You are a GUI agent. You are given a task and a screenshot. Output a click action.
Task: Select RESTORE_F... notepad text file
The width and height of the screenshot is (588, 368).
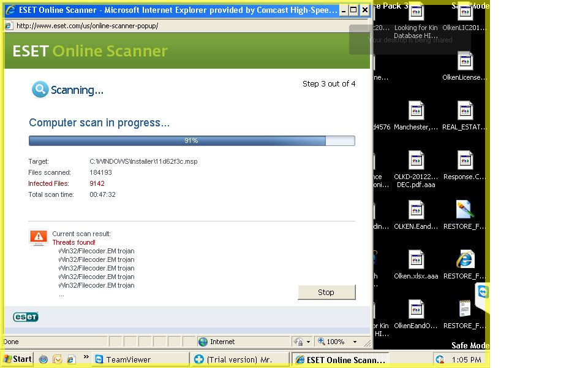coord(465,315)
